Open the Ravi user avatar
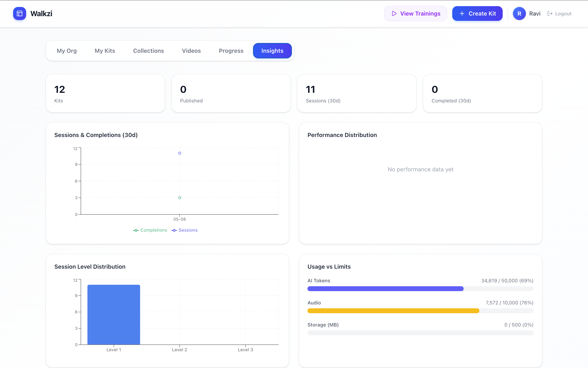This screenshot has width=588, height=368. [x=519, y=14]
